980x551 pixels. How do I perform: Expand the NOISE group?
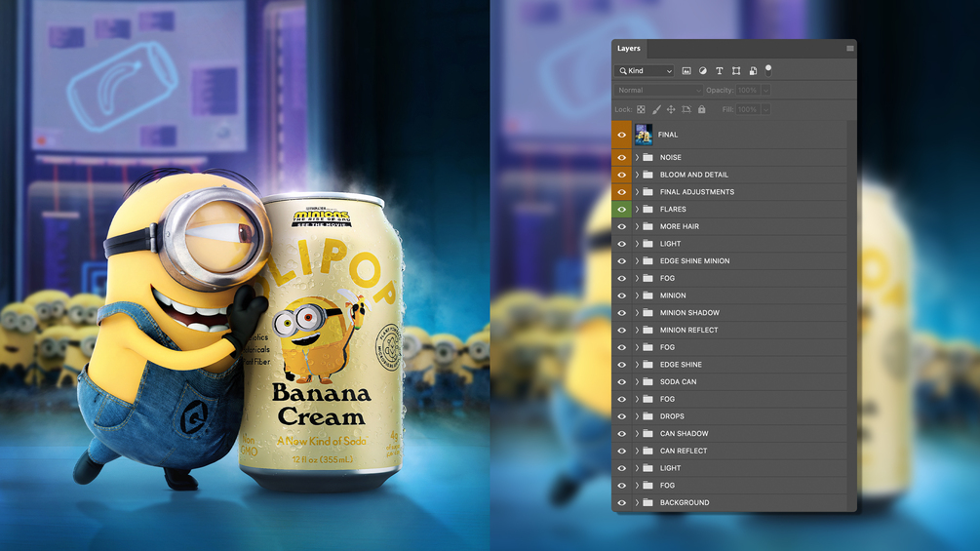(637, 157)
